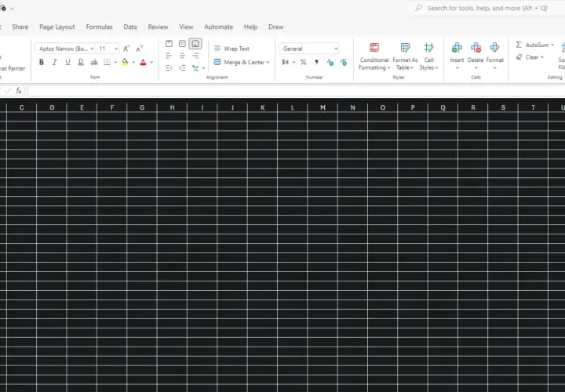Screen dimensions: 565x392
Task: Decrease font size icon
Action: tap(140, 49)
